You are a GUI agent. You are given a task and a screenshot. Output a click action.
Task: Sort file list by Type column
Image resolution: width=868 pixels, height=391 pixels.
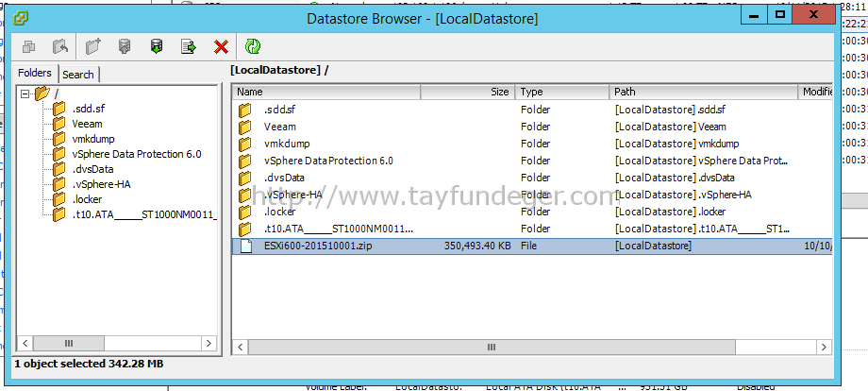click(x=562, y=92)
